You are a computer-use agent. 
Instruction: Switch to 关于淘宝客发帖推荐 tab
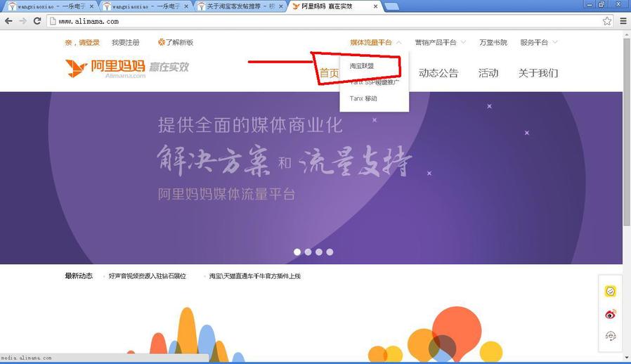pos(240,6)
